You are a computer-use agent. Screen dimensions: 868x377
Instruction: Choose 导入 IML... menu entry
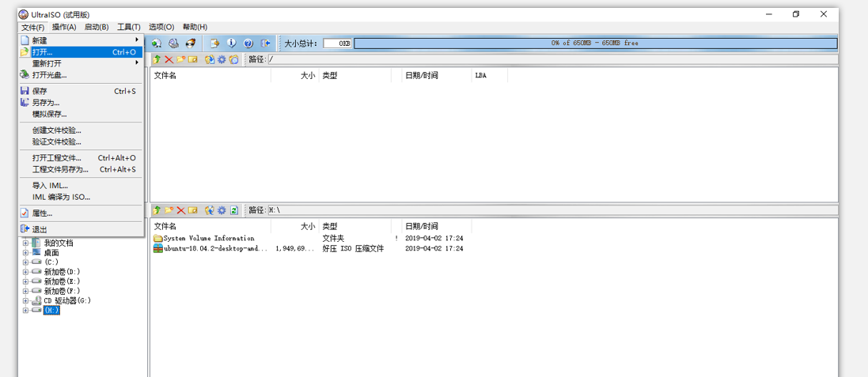pyautogui.click(x=81, y=186)
